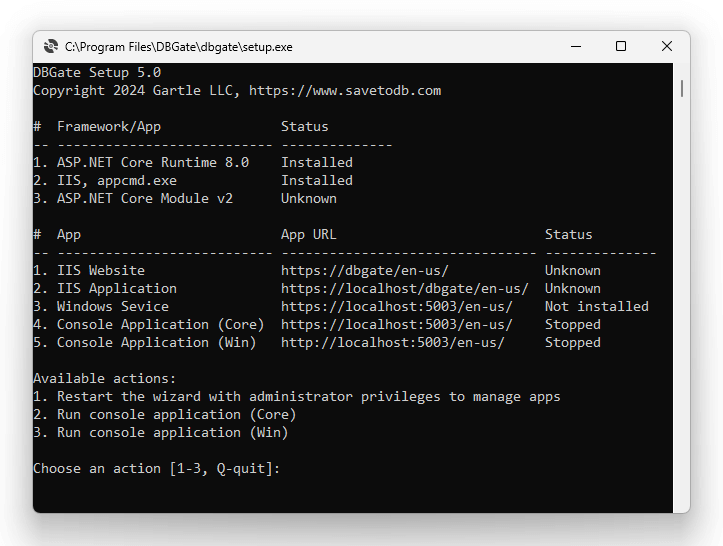Click the http://localhost:5003/en-us/ URL
The height and width of the screenshot is (546, 723).
pos(393,343)
